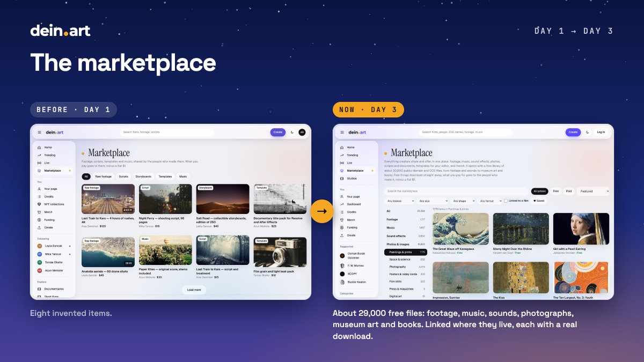Click the header search field in the Day 1 screenshot

[x=166, y=132]
